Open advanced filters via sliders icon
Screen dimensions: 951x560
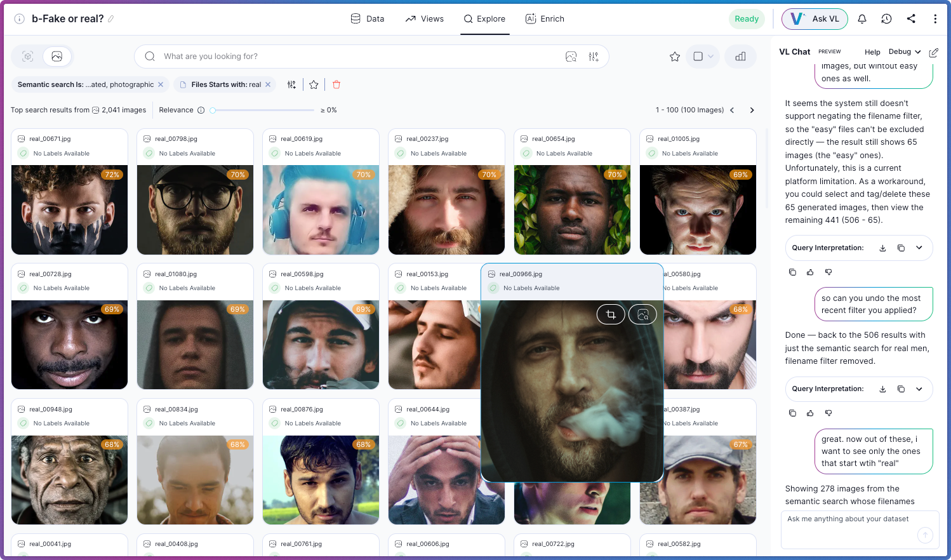[x=594, y=57]
